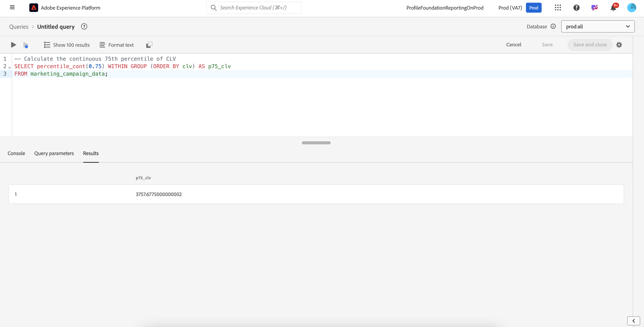
Task: Click the copy query icon
Action: 149,45
